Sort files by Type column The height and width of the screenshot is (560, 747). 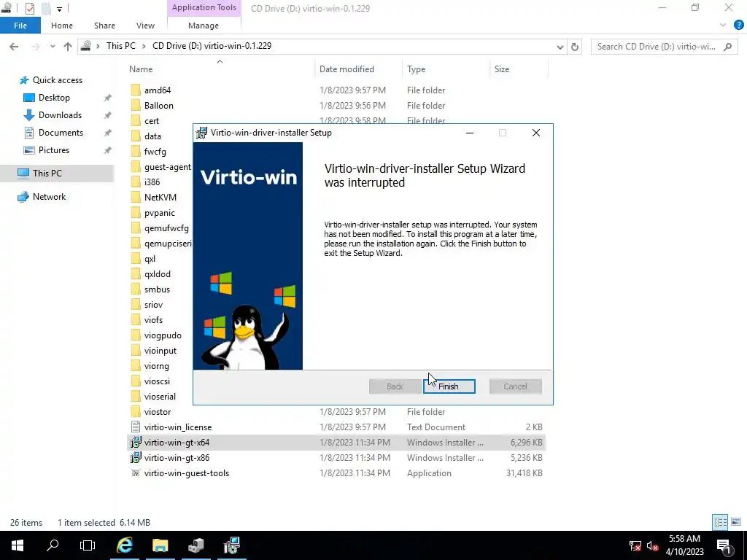(x=416, y=69)
